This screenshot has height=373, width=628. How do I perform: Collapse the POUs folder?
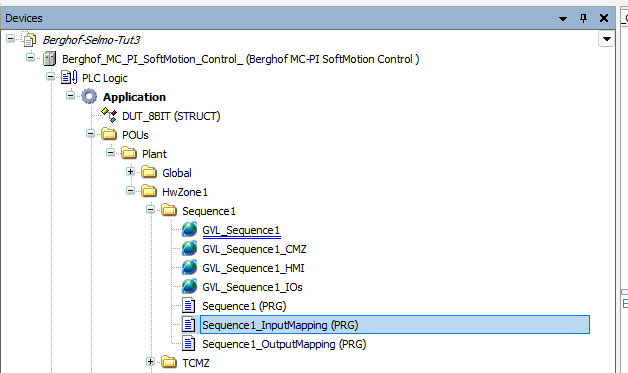pyautogui.click(x=91, y=133)
